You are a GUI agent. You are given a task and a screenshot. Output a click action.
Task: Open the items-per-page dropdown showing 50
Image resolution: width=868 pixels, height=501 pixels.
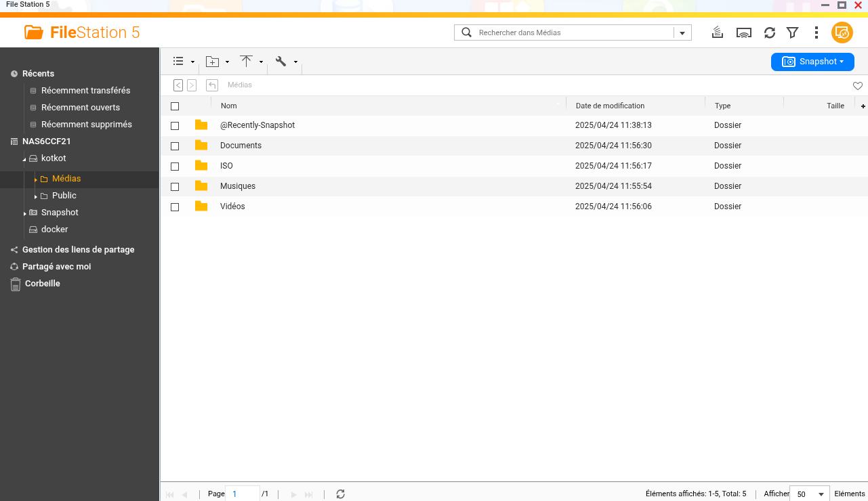[810, 494]
